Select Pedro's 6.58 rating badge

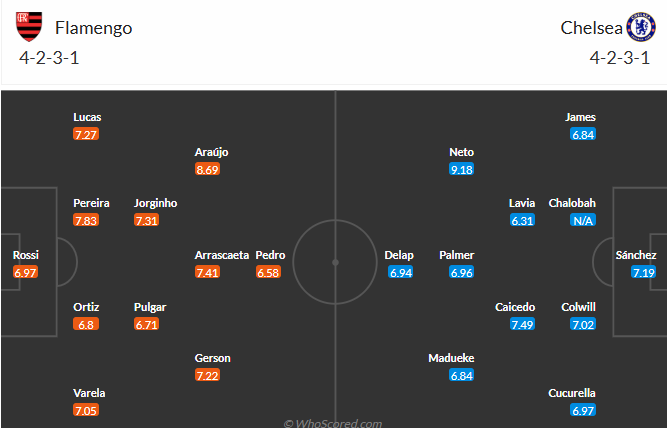(268, 272)
